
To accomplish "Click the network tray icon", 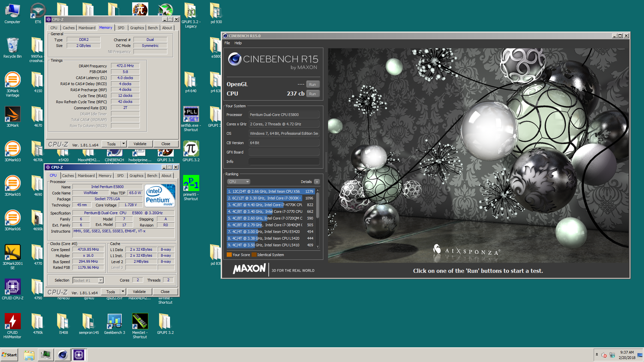I will 612,355.
